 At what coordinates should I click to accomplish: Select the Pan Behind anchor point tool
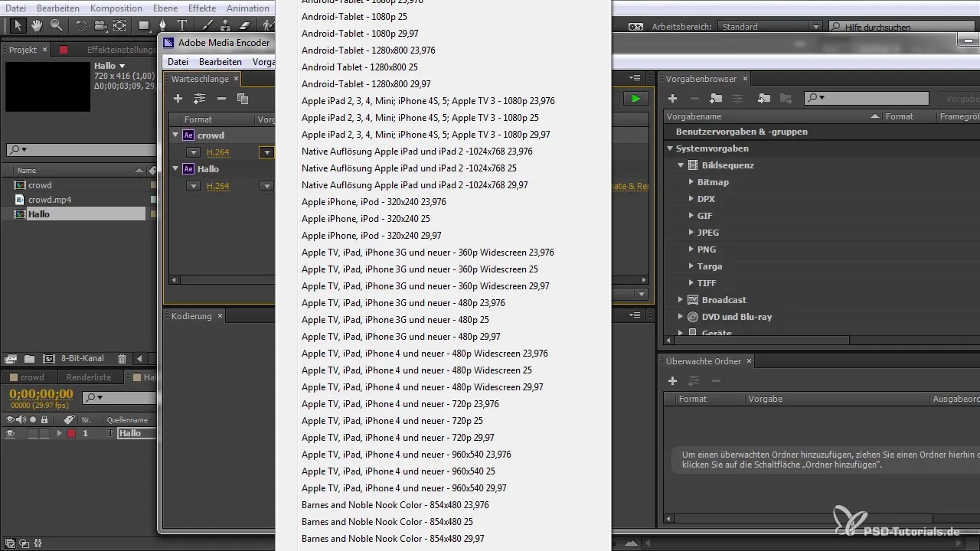click(x=119, y=26)
